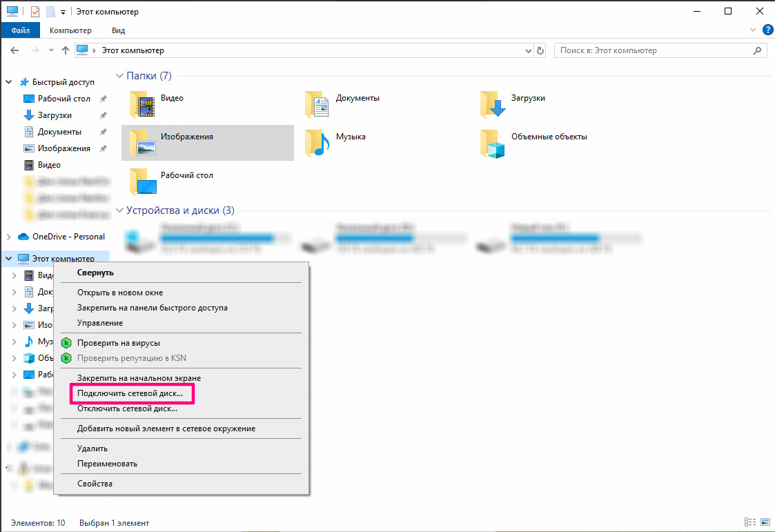
Task: Open the Customize Quick Access Toolbar dropdown
Action: (63, 12)
